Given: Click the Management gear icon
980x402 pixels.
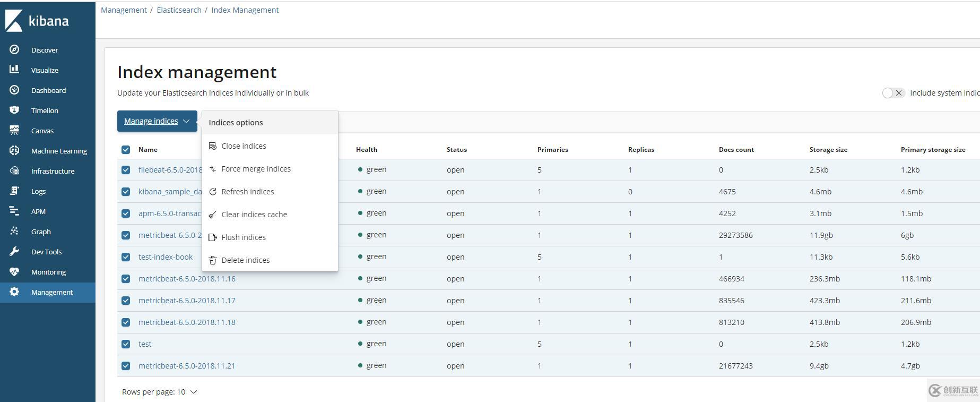Looking at the screenshot, I should (x=14, y=292).
